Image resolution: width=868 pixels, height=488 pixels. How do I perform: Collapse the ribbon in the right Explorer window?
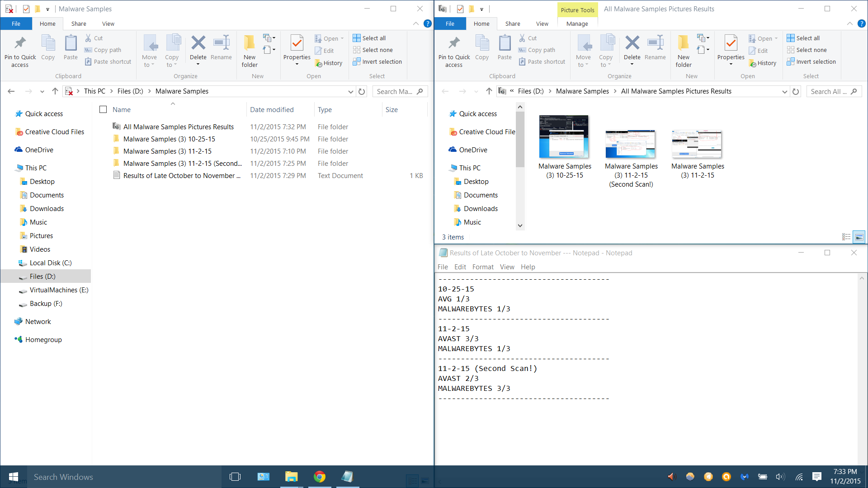point(849,23)
